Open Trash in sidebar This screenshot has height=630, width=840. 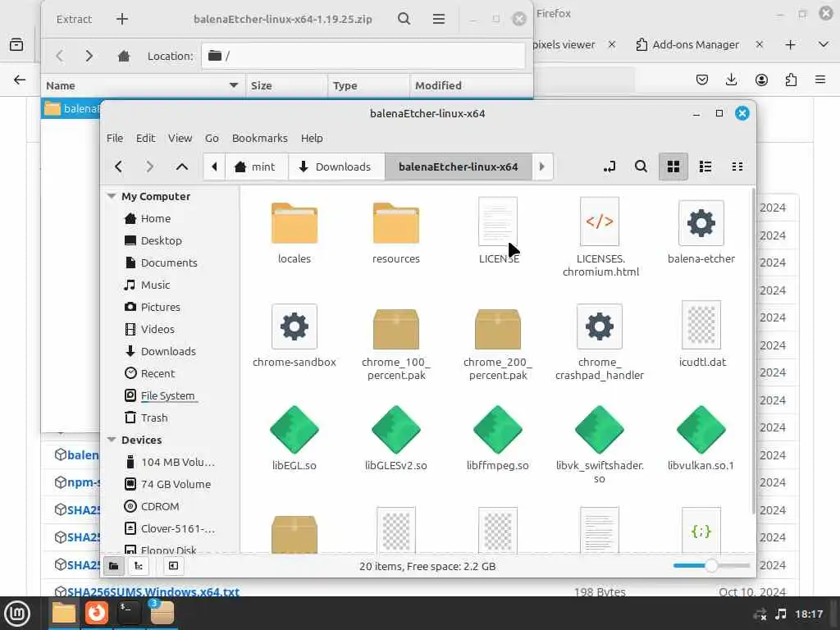click(153, 418)
